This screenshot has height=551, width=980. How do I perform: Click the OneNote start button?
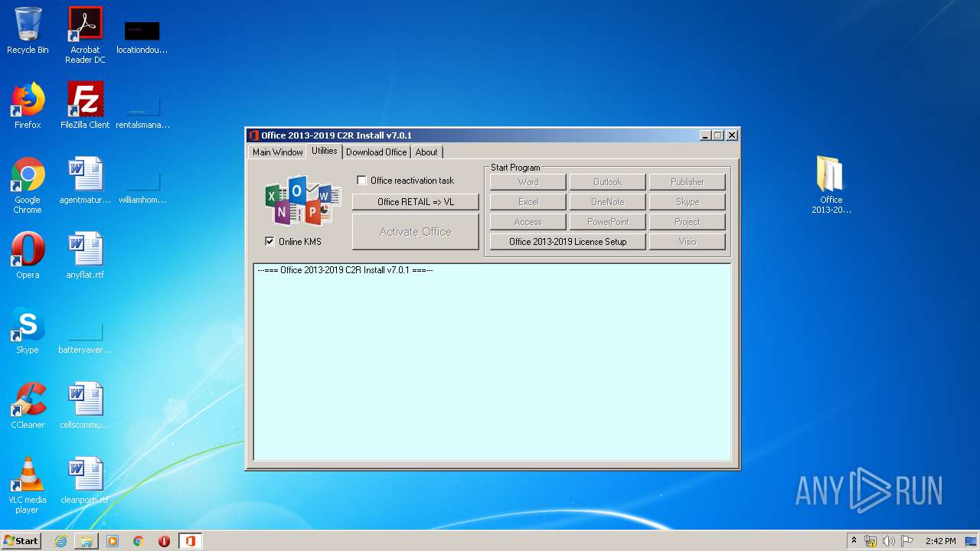[x=608, y=202]
